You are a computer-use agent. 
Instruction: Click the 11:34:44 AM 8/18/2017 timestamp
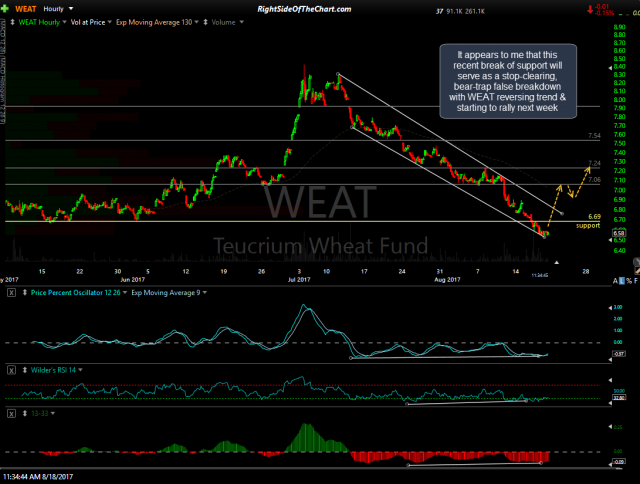(x=38, y=477)
